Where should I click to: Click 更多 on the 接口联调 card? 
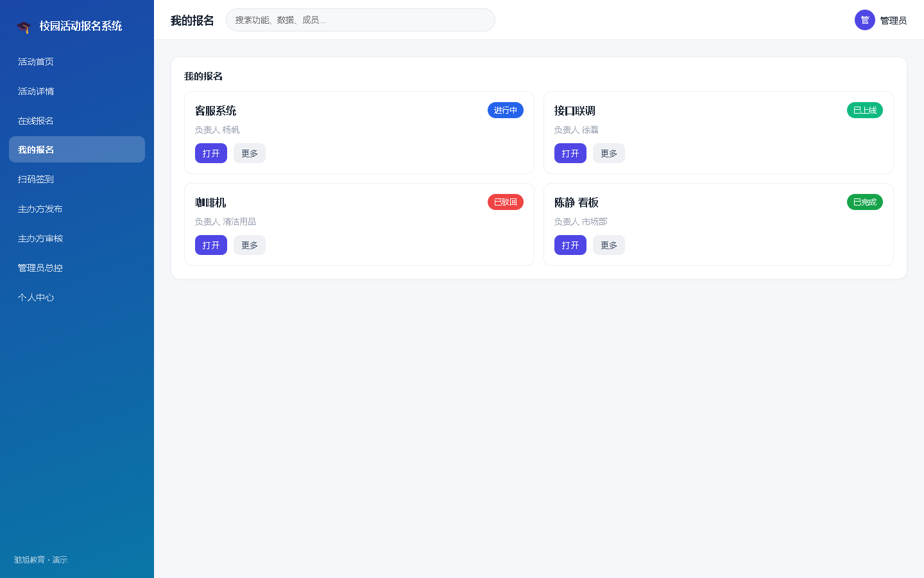(609, 153)
